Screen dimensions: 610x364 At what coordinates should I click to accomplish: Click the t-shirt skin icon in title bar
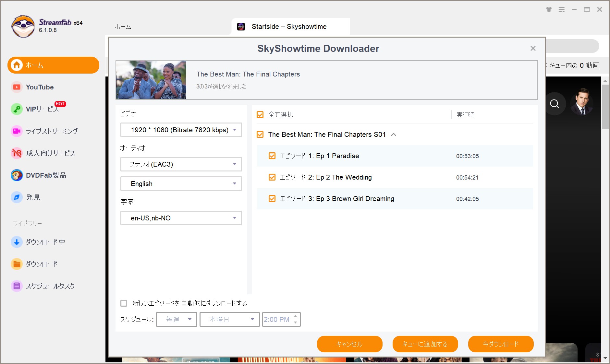549,10
